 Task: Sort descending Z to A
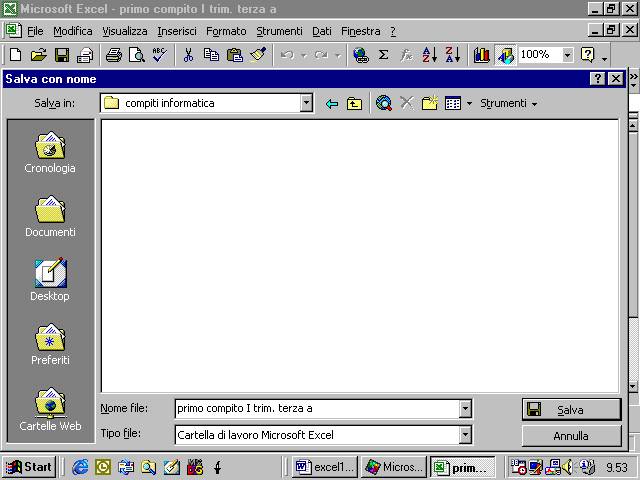(x=453, y=55)
